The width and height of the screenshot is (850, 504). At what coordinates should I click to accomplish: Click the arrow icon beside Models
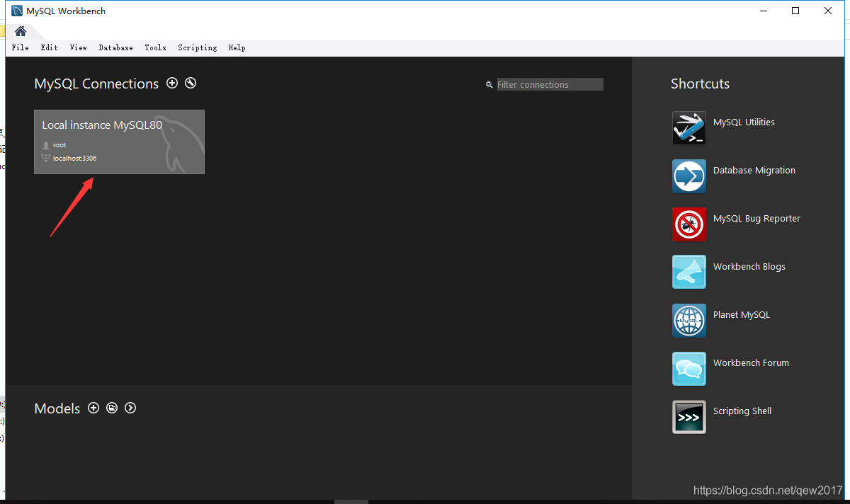click(130, 408)
